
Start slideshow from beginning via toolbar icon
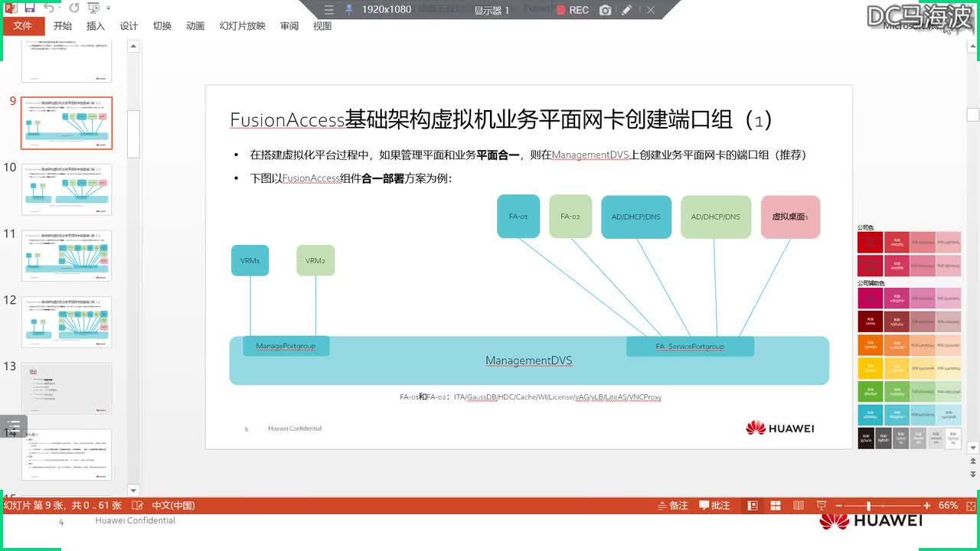pos(93,8)
